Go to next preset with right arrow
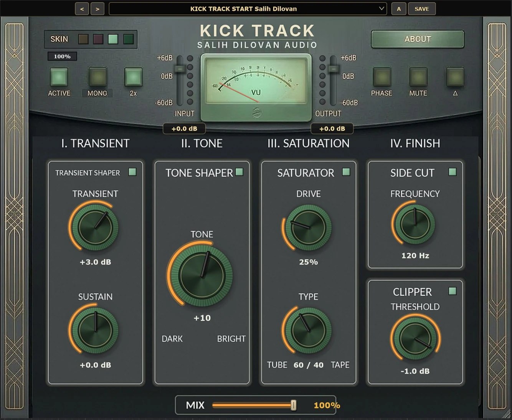 pos(97,9)
